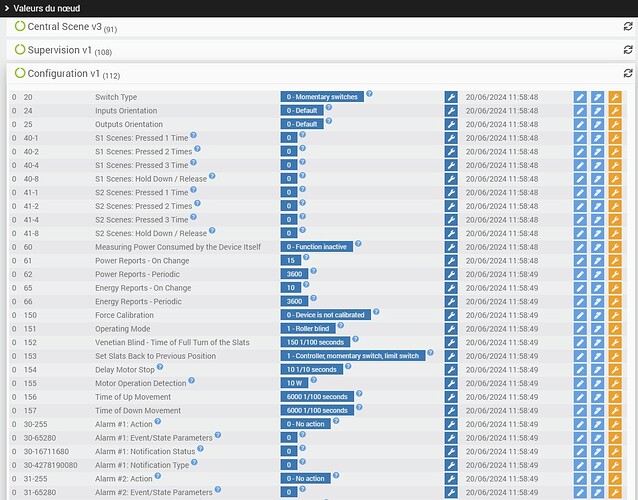Click '6000 1/100 seconds' for Time of Up Movement
The image size is (638, 500).
pyautogui.click(x=317, y=397)
